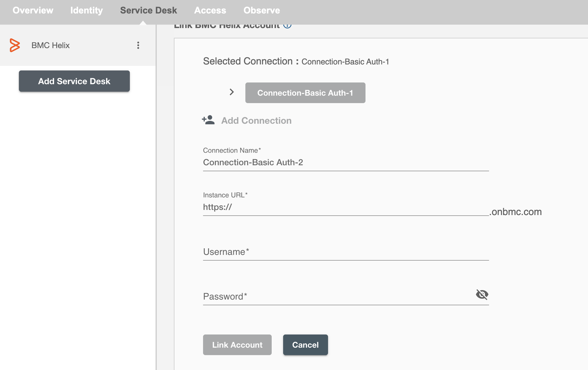
Task: Open the Observe tab
Action: 262,10
